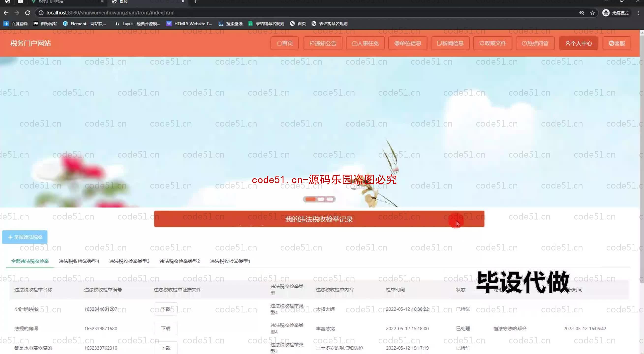Click the 违法税收检举类型1 tab filter
Screen dimensions: 644x354
[230, 261]
